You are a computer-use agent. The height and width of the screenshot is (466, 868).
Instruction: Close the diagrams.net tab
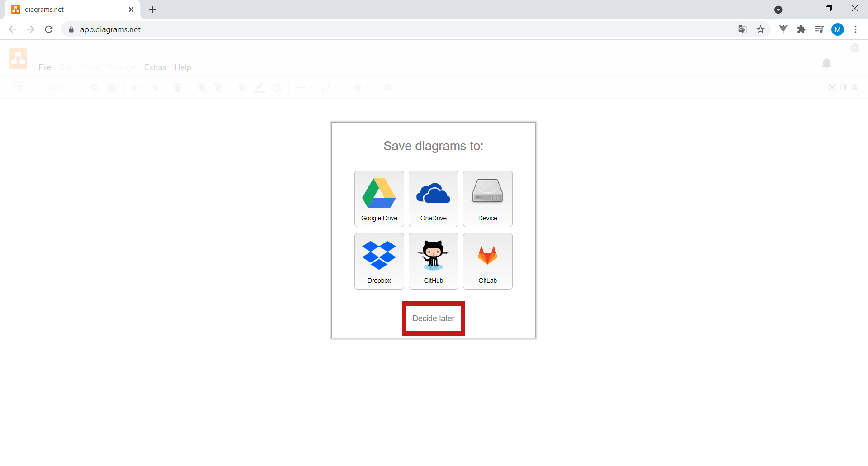click(x=131, y=10)
